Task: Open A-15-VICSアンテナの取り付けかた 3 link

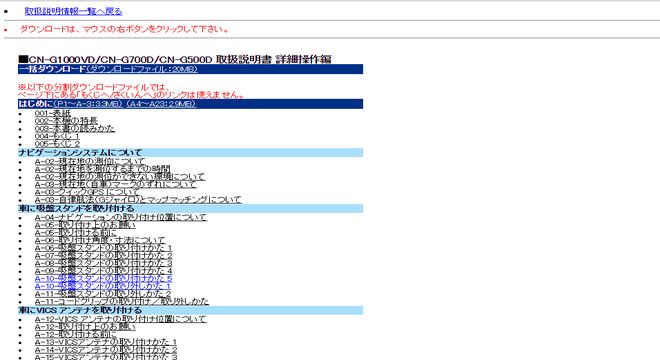Action: (106, 357)
